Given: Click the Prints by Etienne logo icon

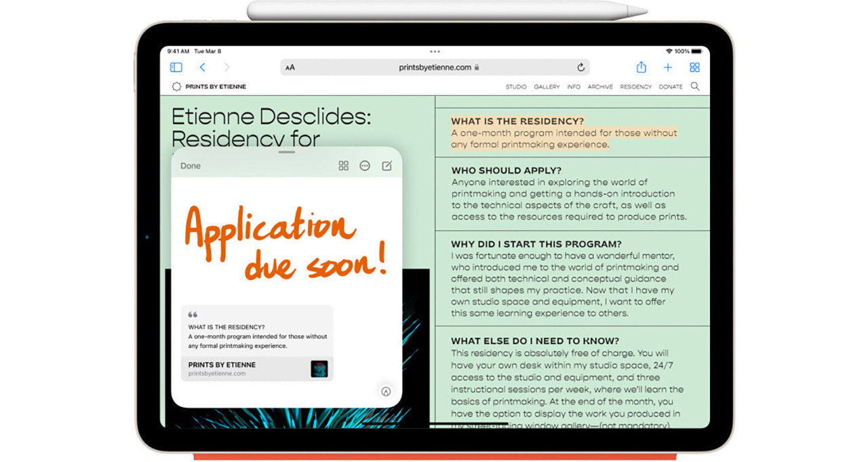Looking at the screenshot, I should click(176, 87).
